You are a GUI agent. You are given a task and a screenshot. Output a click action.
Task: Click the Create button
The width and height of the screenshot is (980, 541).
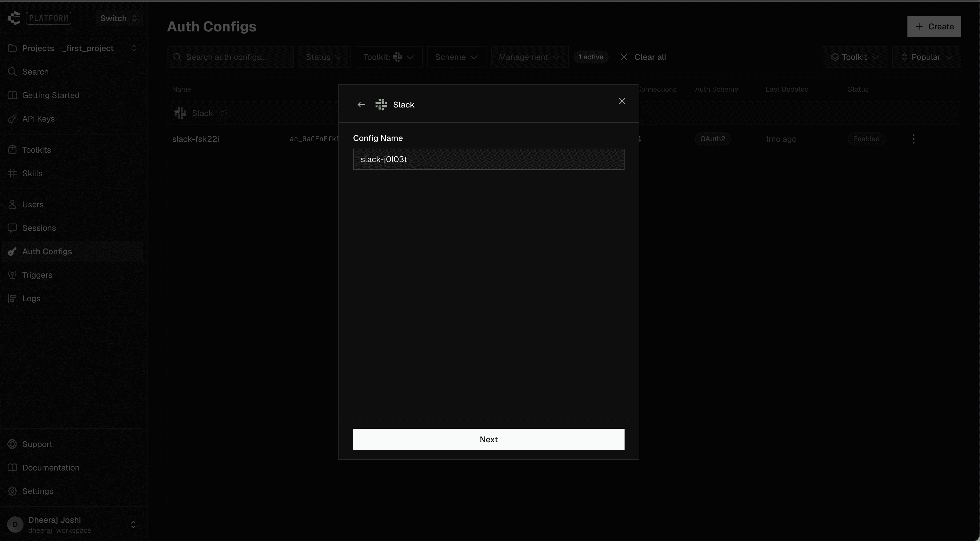coord(934,27)
